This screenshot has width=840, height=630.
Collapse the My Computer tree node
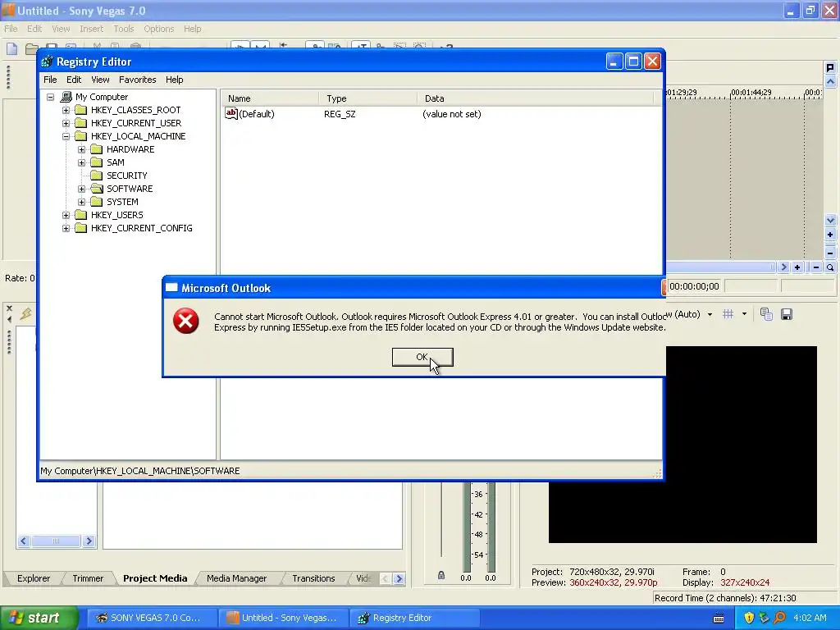coord(50,97)
